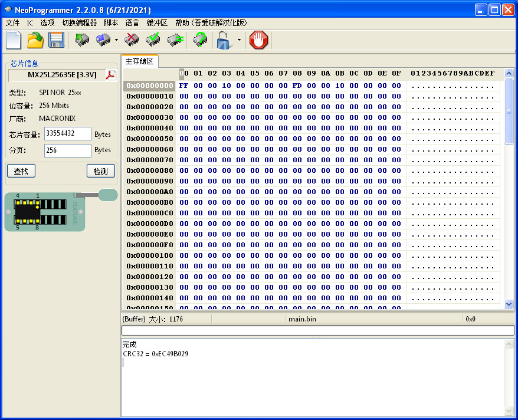Click the 芯片信息 group label

(x=24, y=63)
